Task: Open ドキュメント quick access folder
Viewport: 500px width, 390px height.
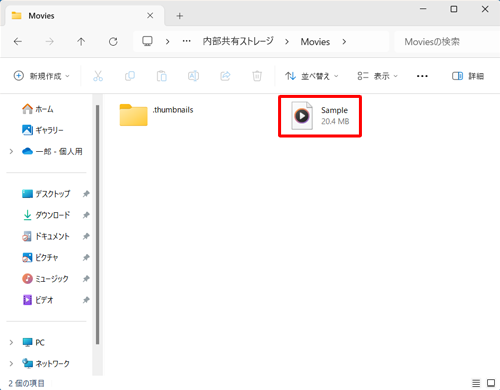Action: (x=46, y=236)
